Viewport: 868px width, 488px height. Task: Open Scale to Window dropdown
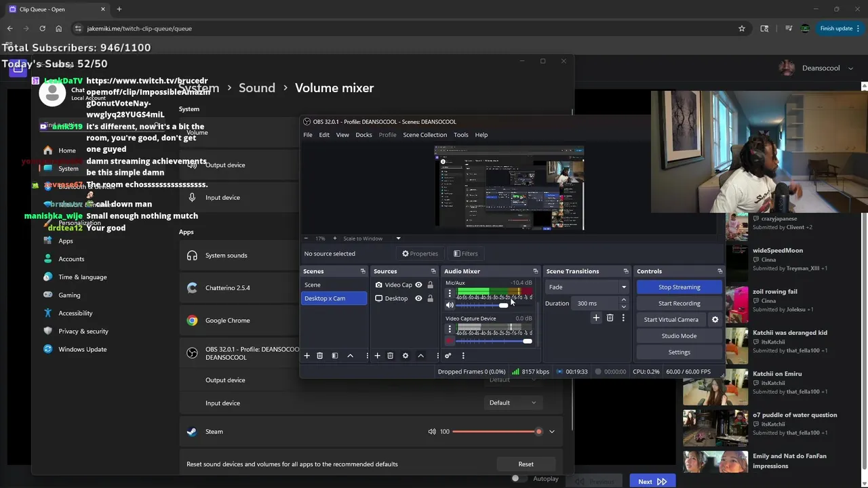tap(372, 239)
